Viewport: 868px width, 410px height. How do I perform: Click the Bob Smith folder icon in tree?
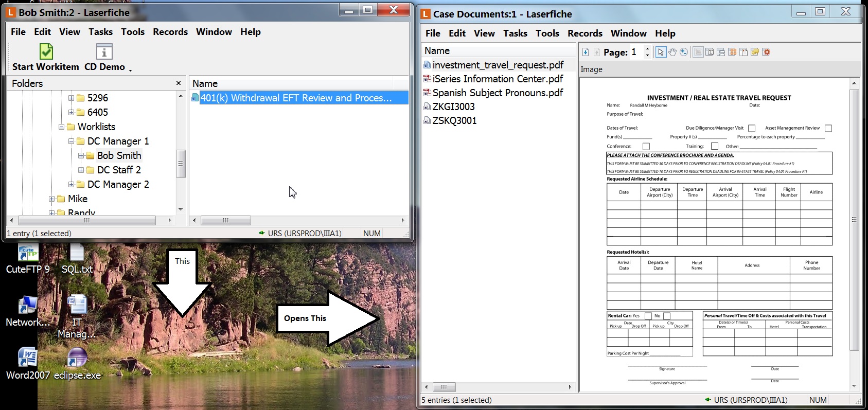point(91,155)
